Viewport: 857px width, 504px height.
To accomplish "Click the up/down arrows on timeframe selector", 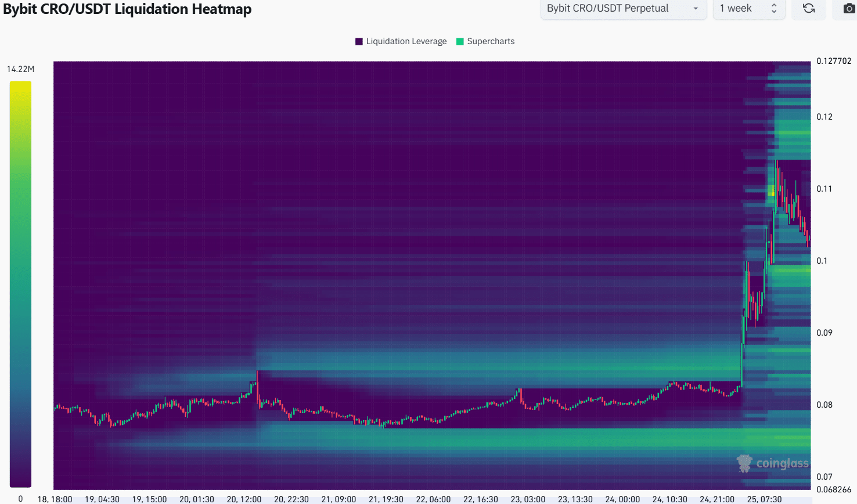I will coord(773,9).
